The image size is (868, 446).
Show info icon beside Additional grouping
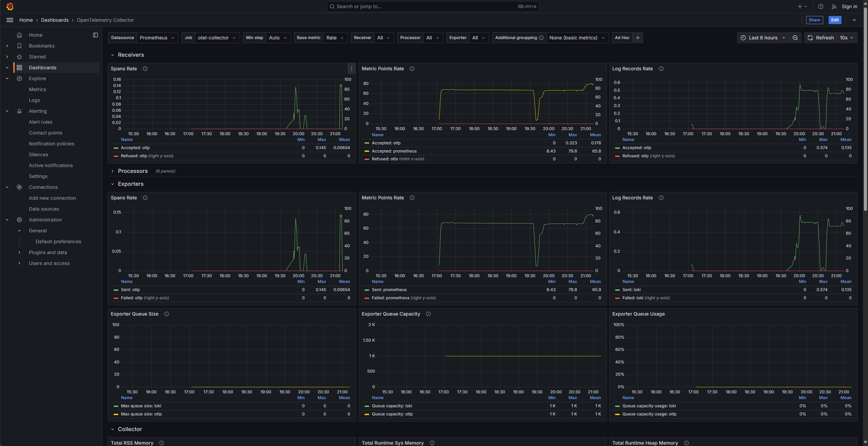(x=541, y=38)
